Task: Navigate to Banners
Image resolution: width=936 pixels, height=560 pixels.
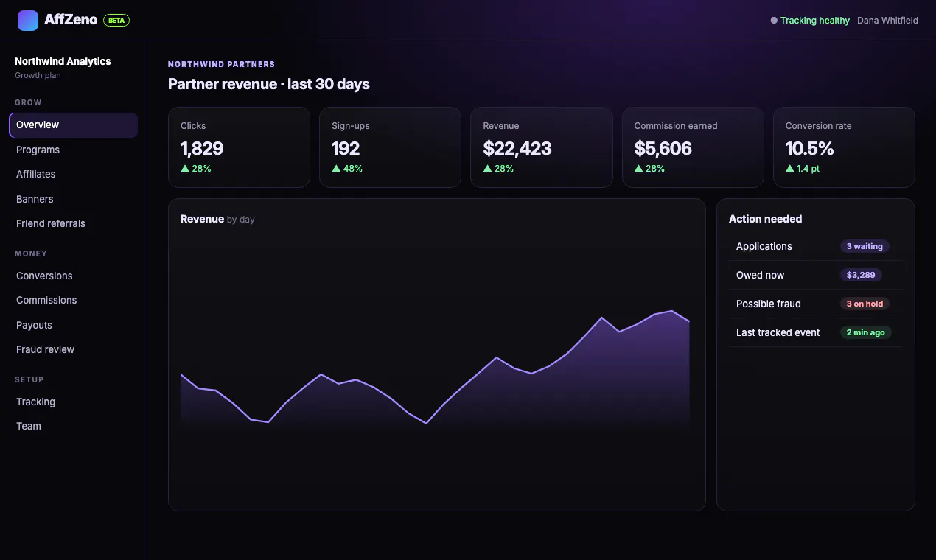Action: (73, 199)
